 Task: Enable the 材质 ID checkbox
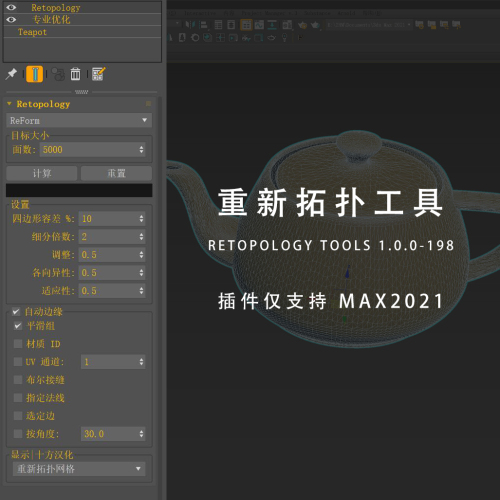(x=18, y=344)
